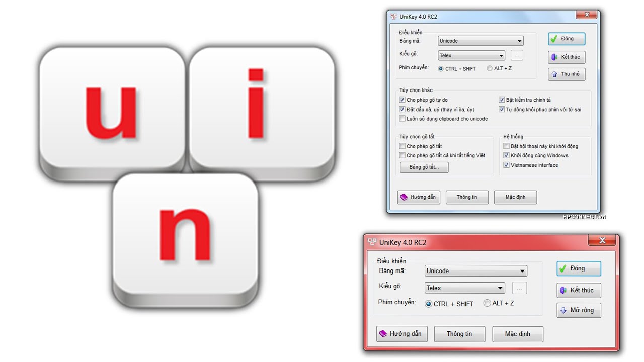Screen dimensions: 644x362
Task: Close the lower red UniKey window
Action: [602, 241]
